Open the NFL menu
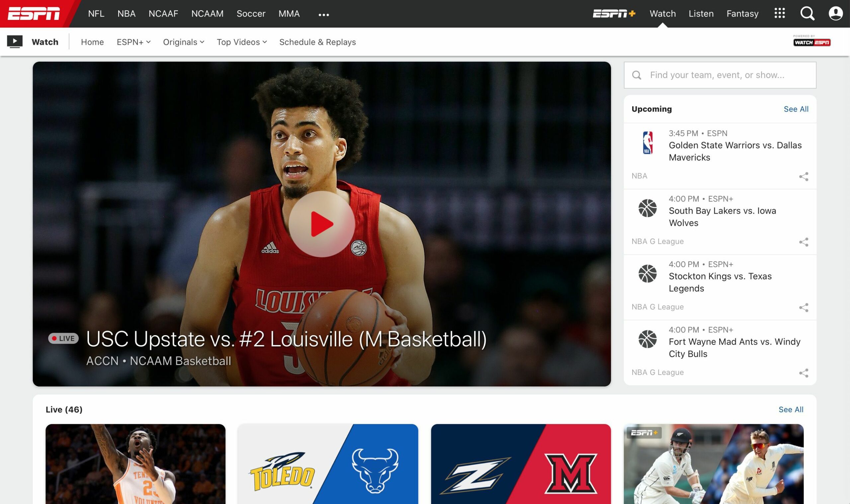 tap(96, 14)
